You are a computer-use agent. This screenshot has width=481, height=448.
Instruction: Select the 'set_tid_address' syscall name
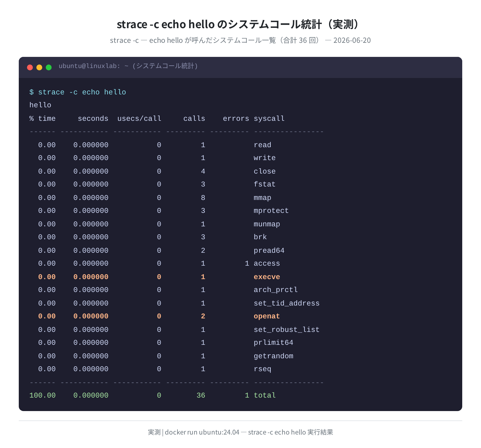point(287,303)
